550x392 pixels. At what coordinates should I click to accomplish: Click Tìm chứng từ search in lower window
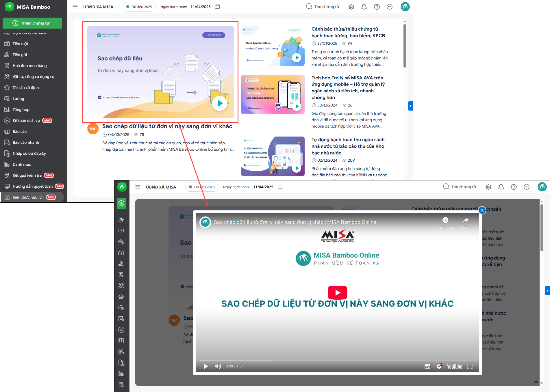pos(460,187)
